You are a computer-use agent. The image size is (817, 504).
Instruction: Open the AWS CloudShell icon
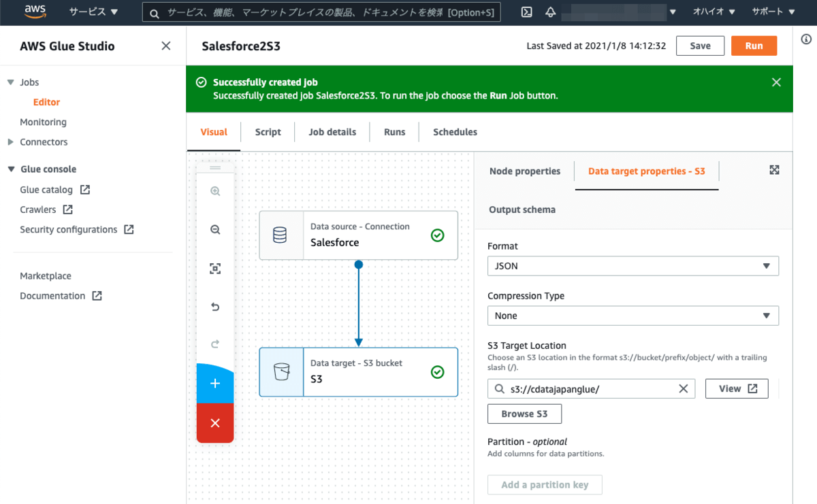(x=526, y=12)
